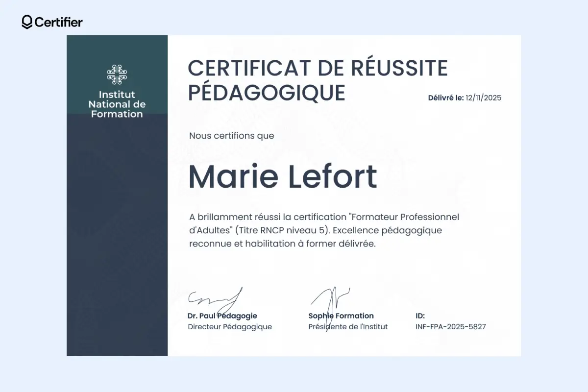Click the recipient name Marie Lefort
Screen dimensions: 588x392
tap(283, 176)
